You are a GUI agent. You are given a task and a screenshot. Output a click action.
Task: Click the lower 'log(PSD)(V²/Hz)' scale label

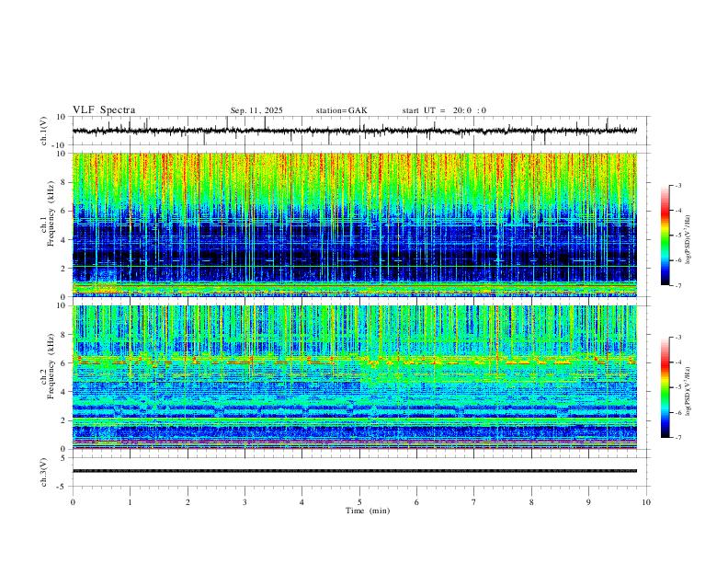(688, 391)
